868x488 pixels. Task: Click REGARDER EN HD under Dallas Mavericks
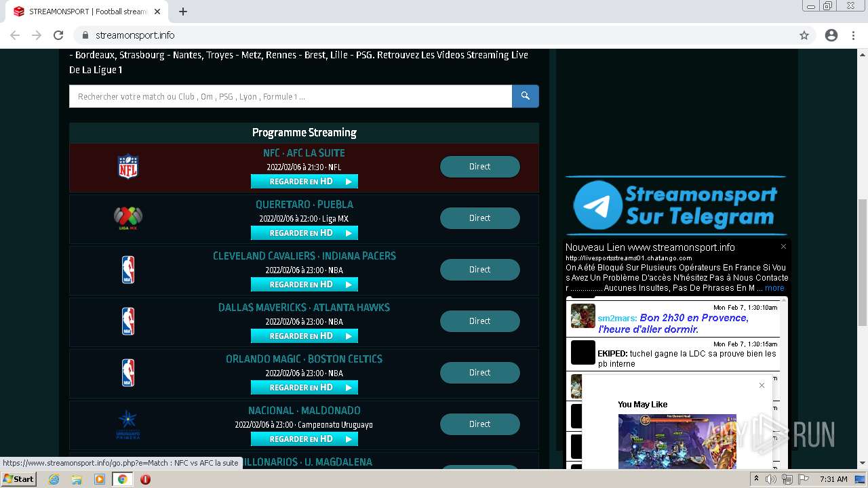(304, 336)
